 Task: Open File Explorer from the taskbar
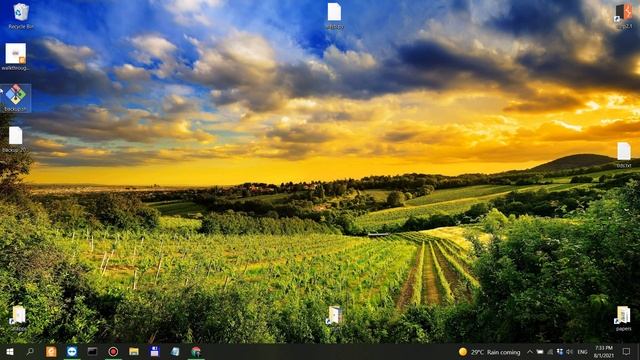tap(134, 351)
